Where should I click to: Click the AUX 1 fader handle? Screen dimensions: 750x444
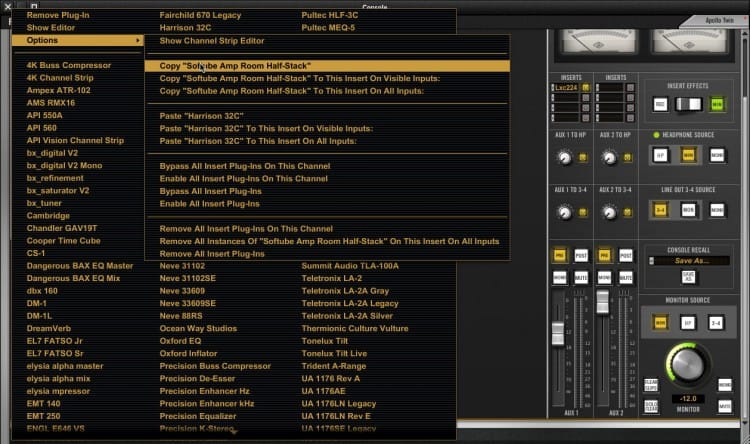[558, 334]
